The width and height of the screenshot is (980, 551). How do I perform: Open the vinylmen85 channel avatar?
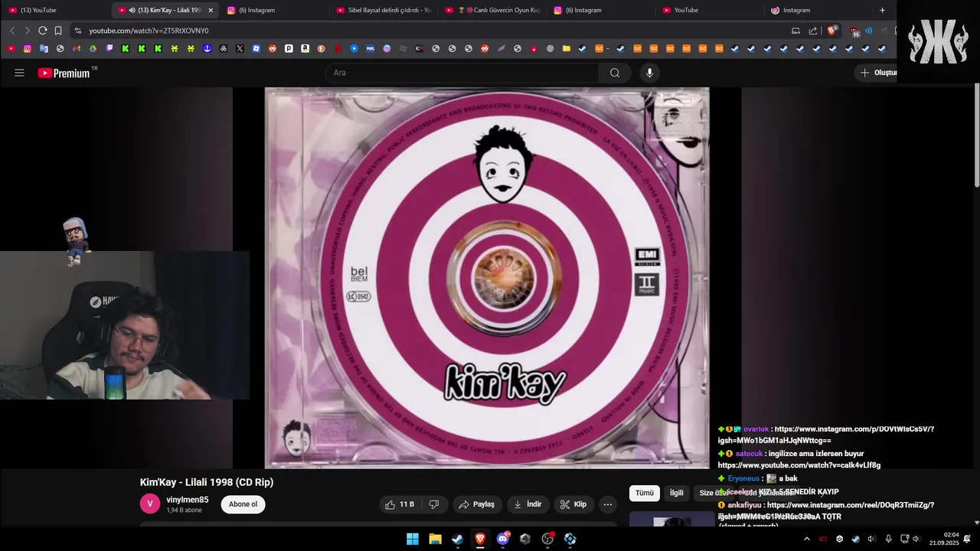pos(150,504)
